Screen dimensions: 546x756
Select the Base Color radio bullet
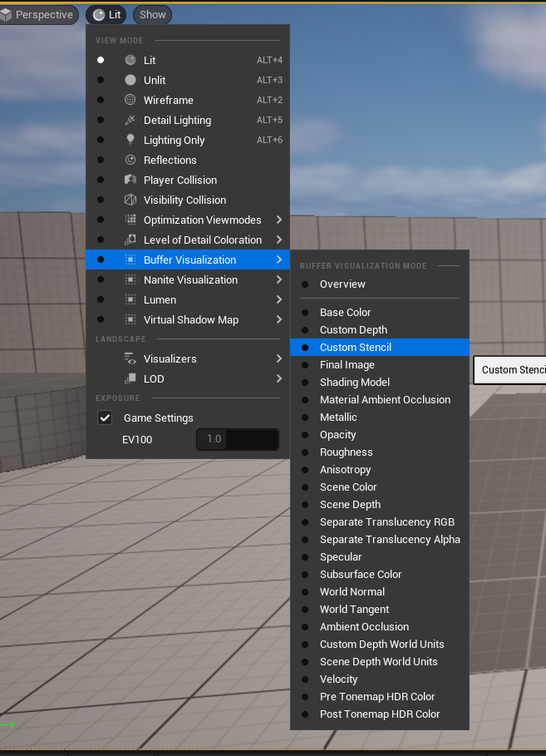(x=305, y=313)
